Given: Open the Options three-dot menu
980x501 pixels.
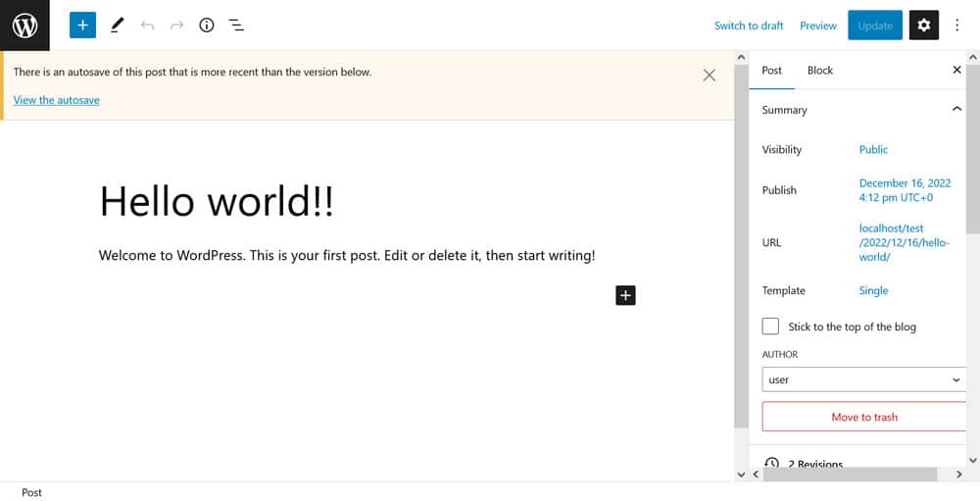Looking at the screenshot, I should (x=957, y=25).
